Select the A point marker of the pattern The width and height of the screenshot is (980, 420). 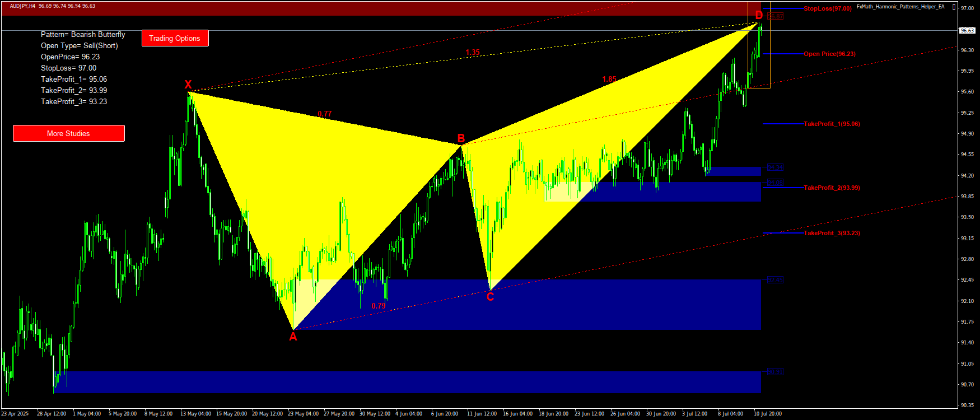[292, 337]
